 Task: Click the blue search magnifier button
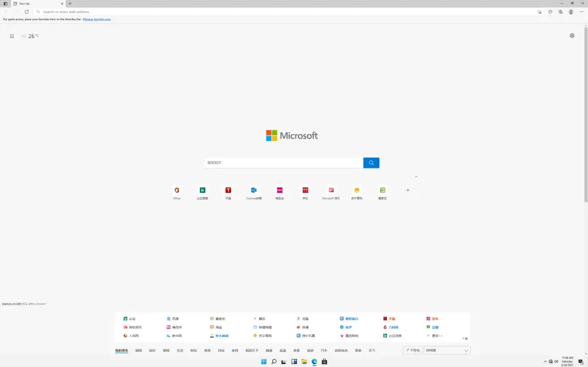371,163
